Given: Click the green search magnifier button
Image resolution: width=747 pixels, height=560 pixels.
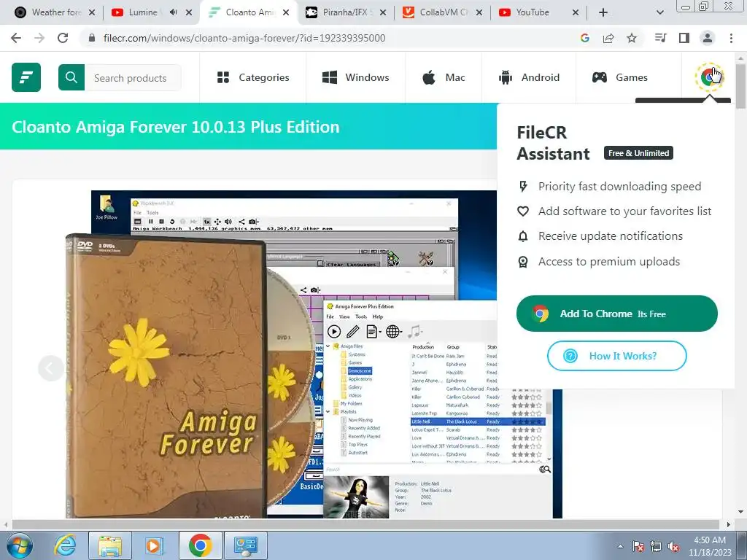Looking at the screenshot, I should 71,77.
